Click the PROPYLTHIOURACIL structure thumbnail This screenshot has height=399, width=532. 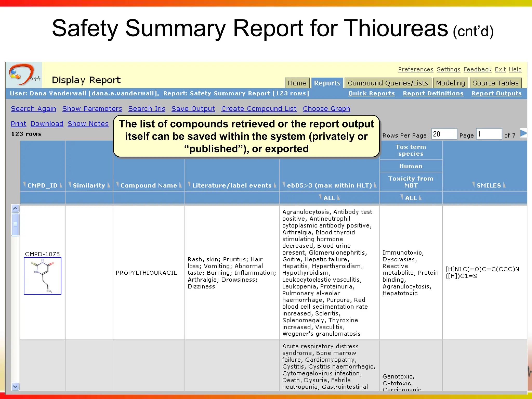[43, 276]
